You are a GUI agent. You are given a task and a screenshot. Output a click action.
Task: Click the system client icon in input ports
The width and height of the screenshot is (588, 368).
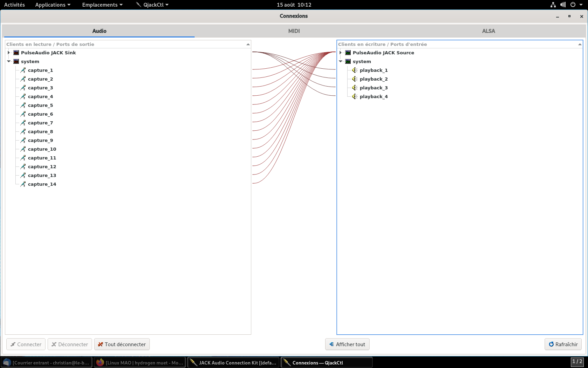point(348,61)
